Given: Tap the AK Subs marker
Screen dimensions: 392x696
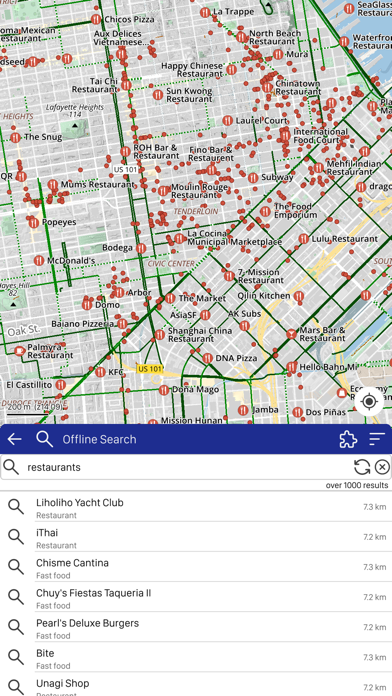Looking at the screenshot, I should [x=244, y=326].
